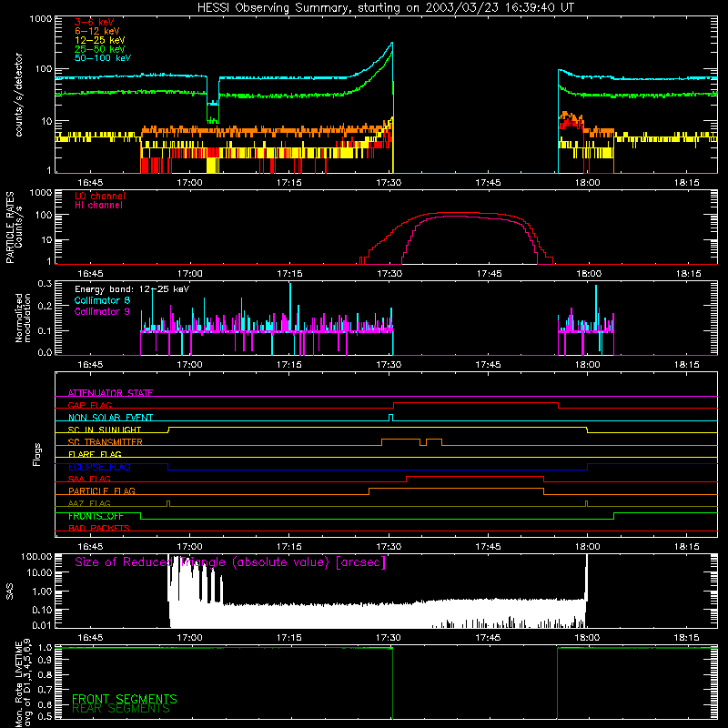Click the 100.00 y-axis value on SAS plot
Image resolution: width=728 pixels, height=728 pixels.
pos(36,556)
